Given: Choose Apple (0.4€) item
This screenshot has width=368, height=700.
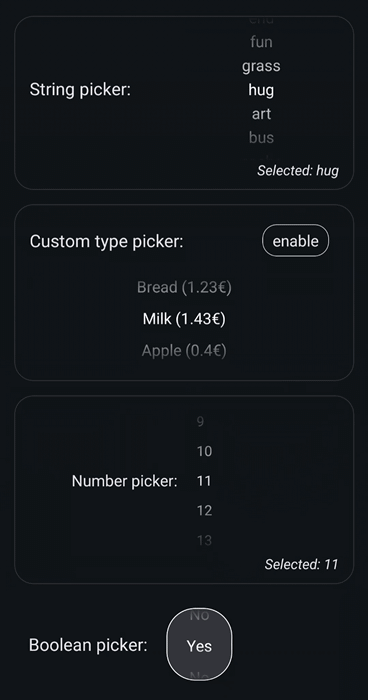Looking at the screenshot, I should pyautogui.click(x=184, y=350).
